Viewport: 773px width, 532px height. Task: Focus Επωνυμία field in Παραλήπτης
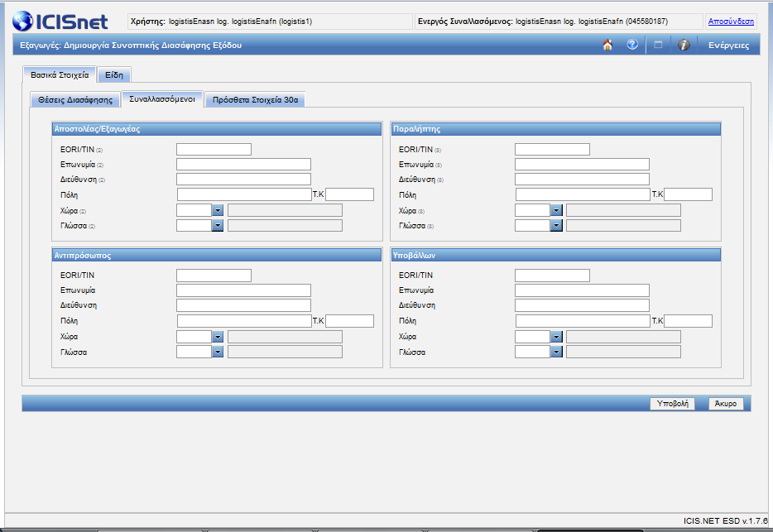582,164
